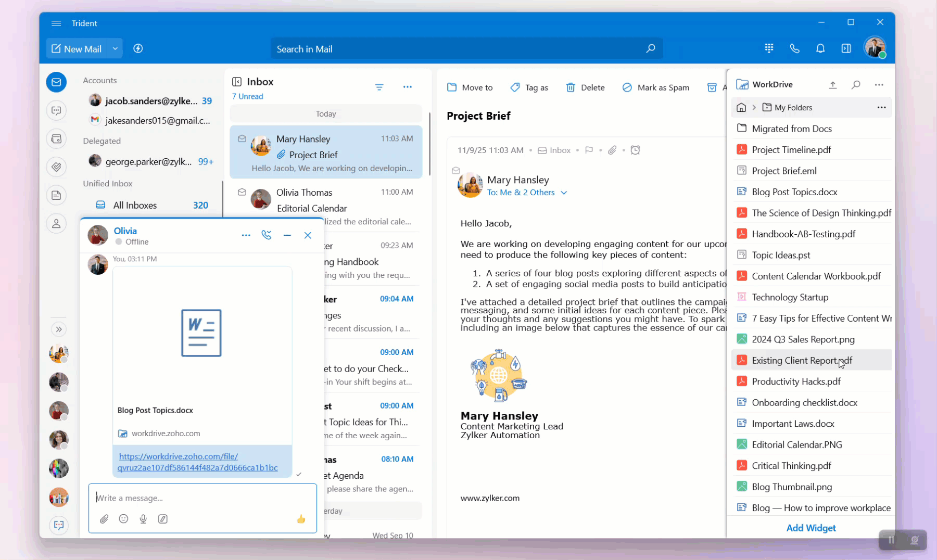Upload a file to WorkDrive
937x560 pixels.
pos(833,85)
